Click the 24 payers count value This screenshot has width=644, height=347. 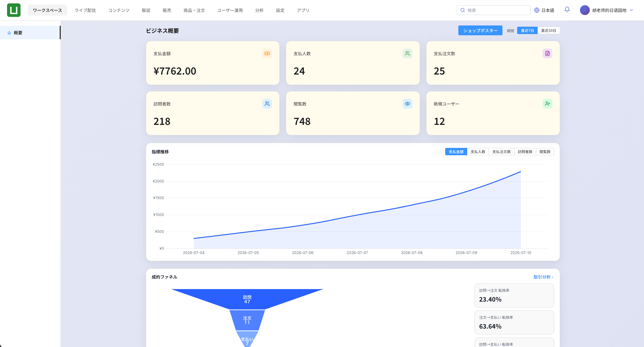pyautogui.click(x=299, y=71)
